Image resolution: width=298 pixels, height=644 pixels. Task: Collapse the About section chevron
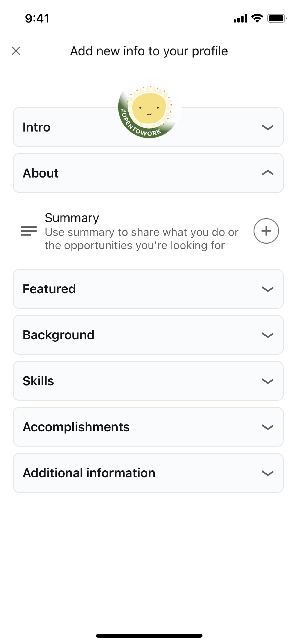[267, 173]
